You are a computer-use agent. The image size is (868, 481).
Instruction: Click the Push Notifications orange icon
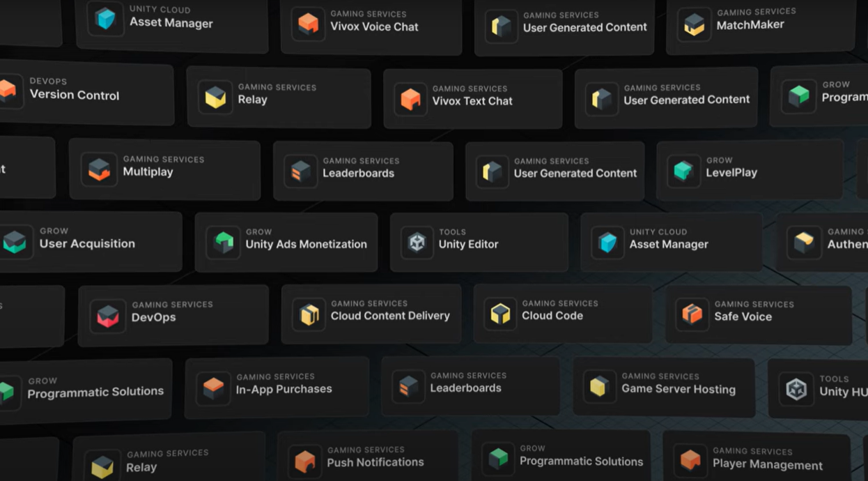[x=304, y=461]
